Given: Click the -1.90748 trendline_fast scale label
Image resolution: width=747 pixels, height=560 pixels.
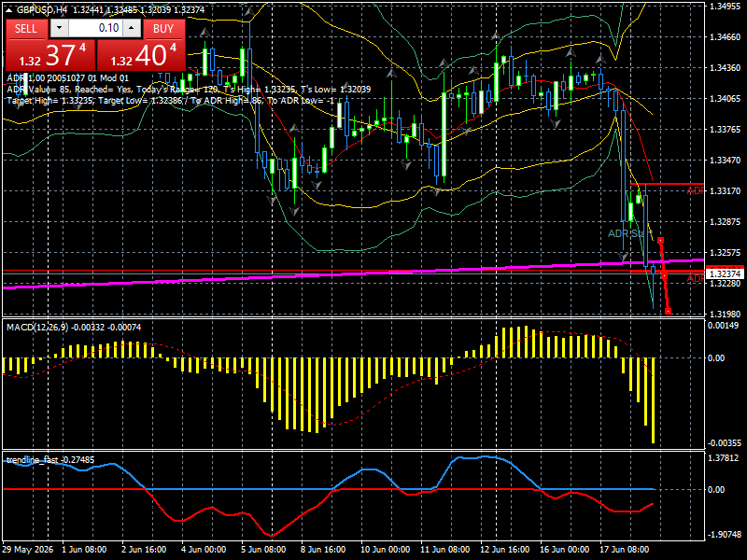Looking at the screenshot, I should (x=725, y=534).
